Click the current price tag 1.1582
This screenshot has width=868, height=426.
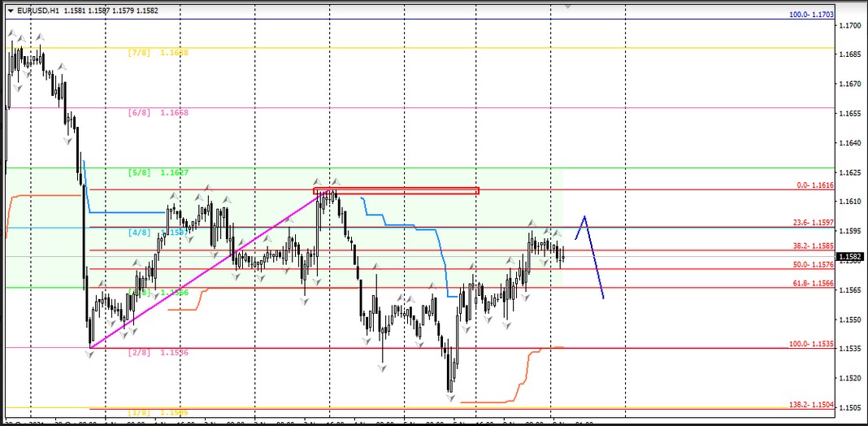pos(850,257)
